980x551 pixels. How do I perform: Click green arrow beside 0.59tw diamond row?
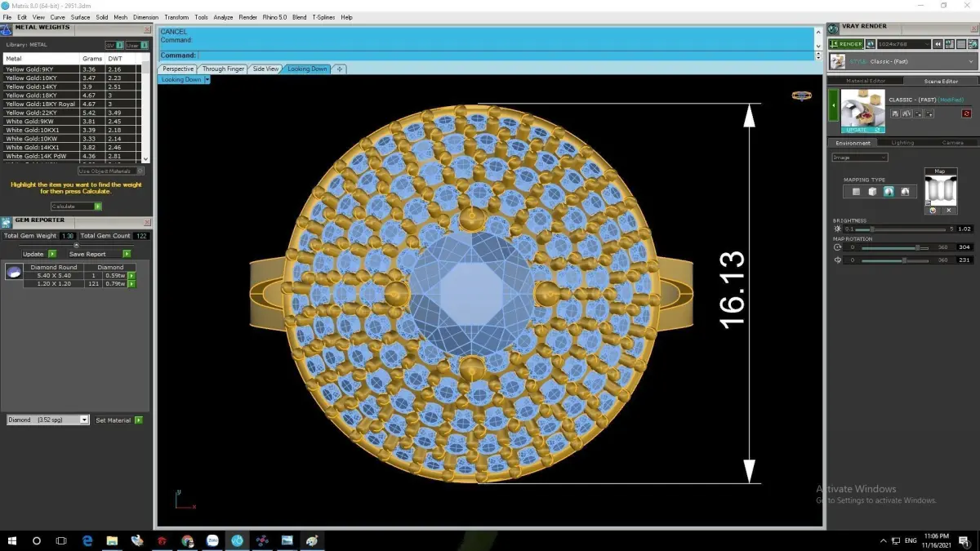(131, 276)
